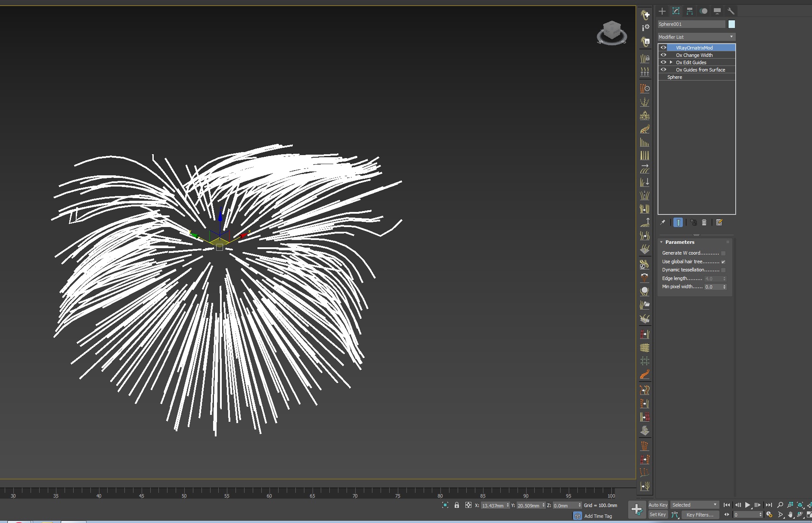Click Remove modifier trash icon
Viewport: 812px width, 523px height.
(x=704, y=222)
